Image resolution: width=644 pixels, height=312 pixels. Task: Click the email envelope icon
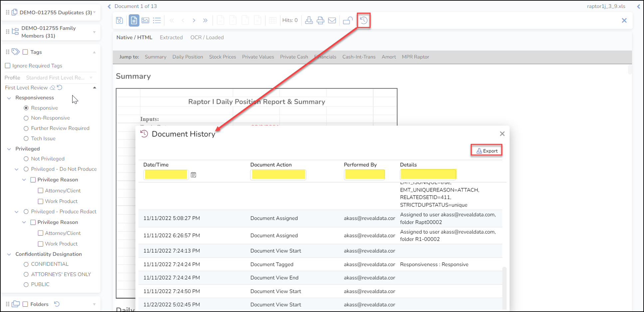pos(332,20)
